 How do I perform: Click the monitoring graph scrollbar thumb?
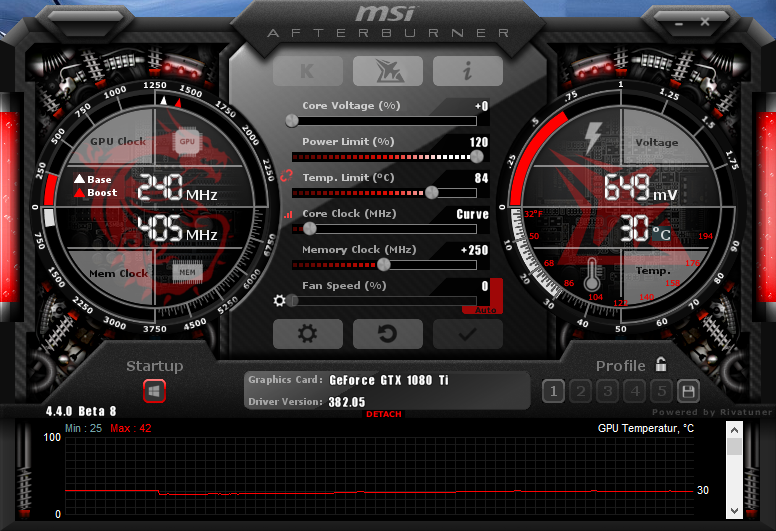click(734, 447)
